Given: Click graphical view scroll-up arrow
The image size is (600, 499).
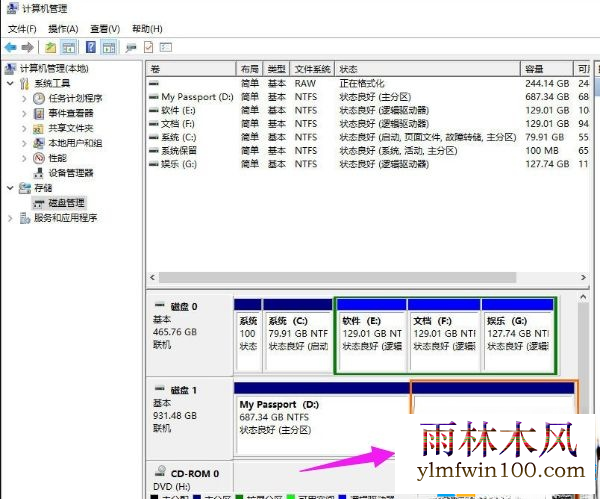Looking at the screenshot, I should pyautogui.click(x=583, y=297).
